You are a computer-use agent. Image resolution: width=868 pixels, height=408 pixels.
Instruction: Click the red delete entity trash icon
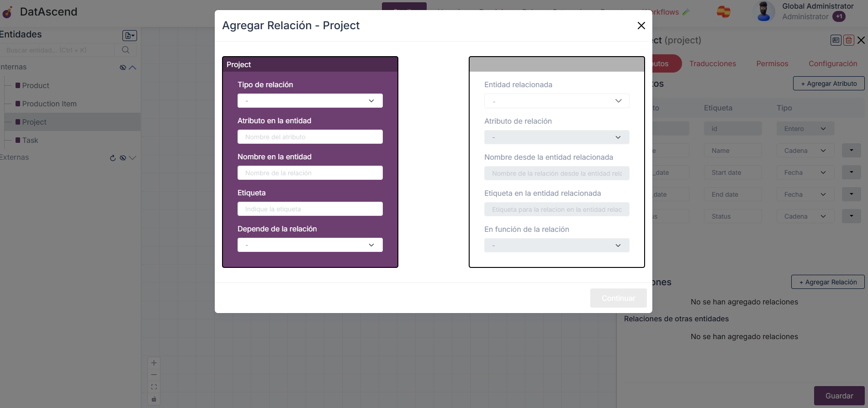coord(849,40)
